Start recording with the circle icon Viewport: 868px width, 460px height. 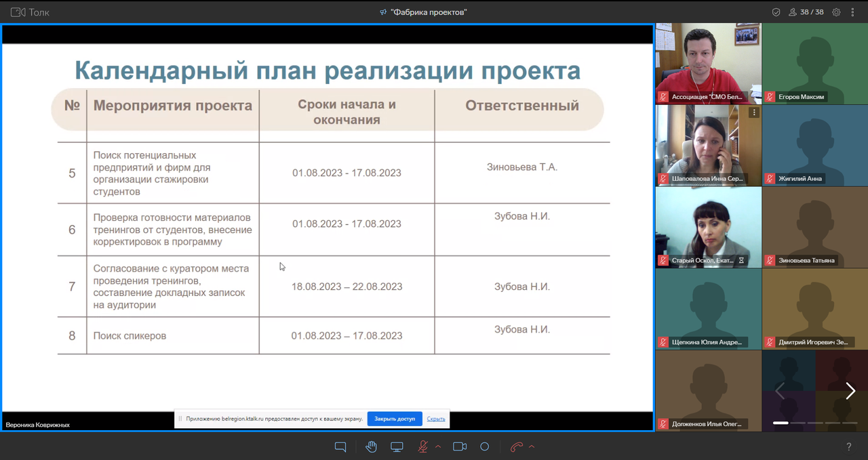[484, 446]
